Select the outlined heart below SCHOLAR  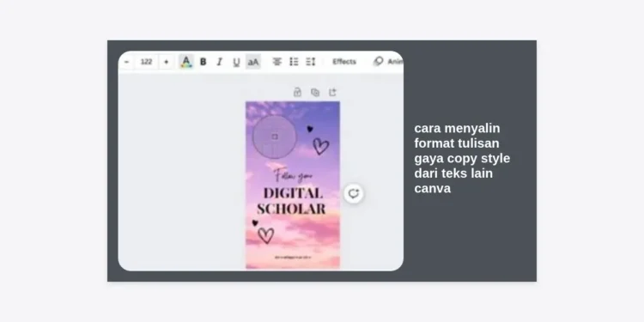[x=265, y=235]
